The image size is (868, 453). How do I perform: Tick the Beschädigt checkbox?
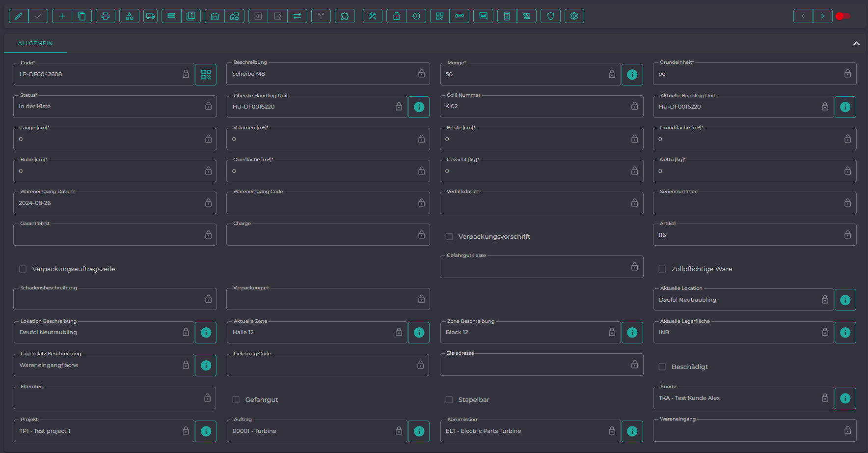(x=662, y=367)
